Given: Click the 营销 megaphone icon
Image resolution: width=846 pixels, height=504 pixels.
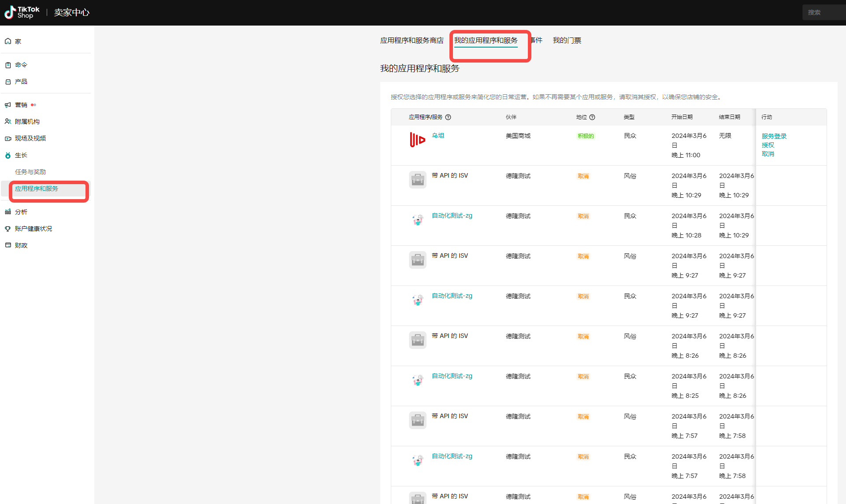Looking at the screenshot, I should coord(8,105).
